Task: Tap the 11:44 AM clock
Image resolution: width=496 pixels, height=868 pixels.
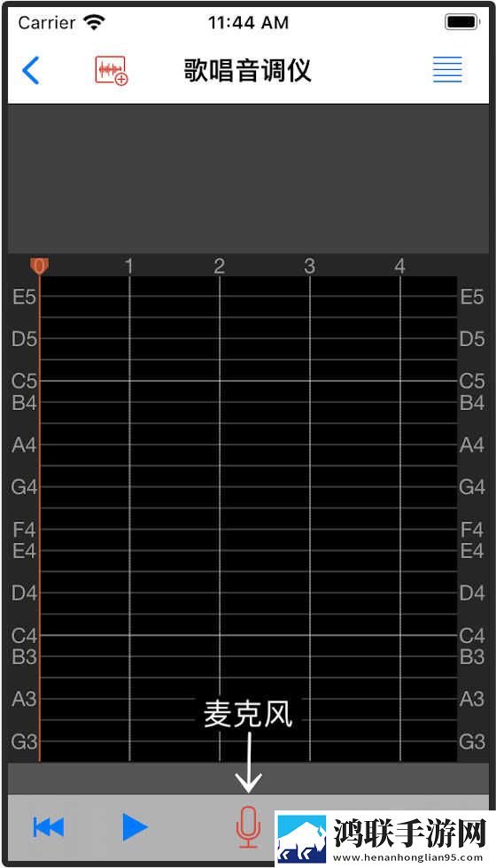Action: (248, 22)
